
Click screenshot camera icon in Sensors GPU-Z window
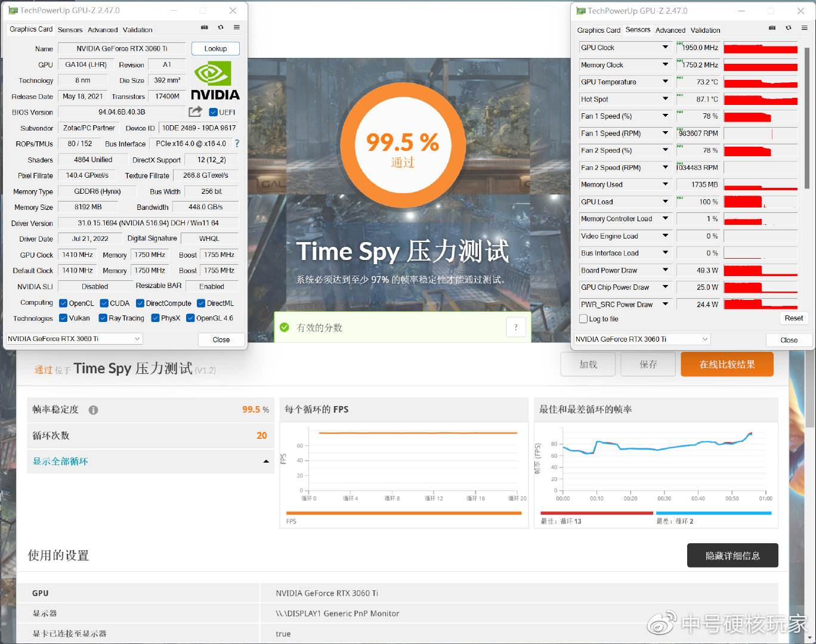click(x=772, y=28)
